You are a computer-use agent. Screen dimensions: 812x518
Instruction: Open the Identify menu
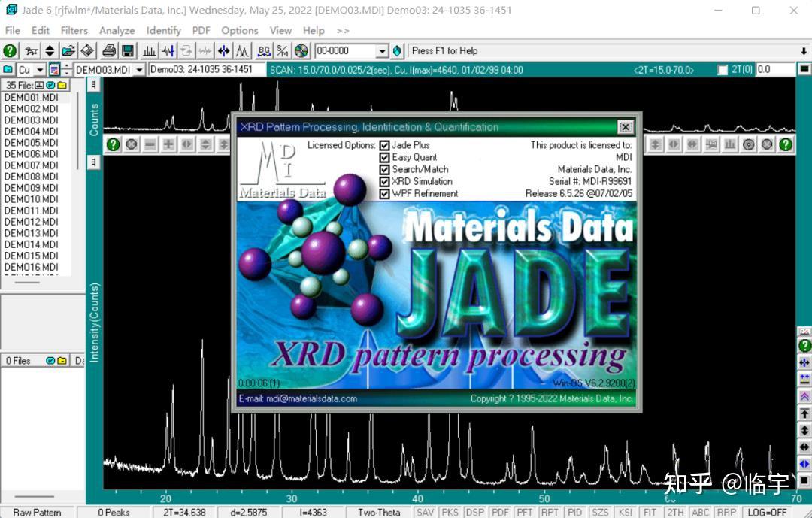click(163, 31)
